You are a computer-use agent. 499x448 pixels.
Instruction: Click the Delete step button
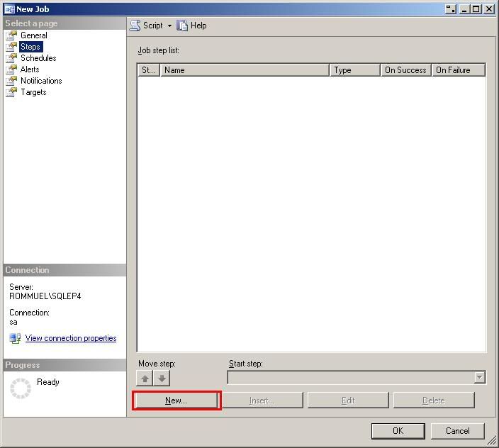[x=434, y=401]
